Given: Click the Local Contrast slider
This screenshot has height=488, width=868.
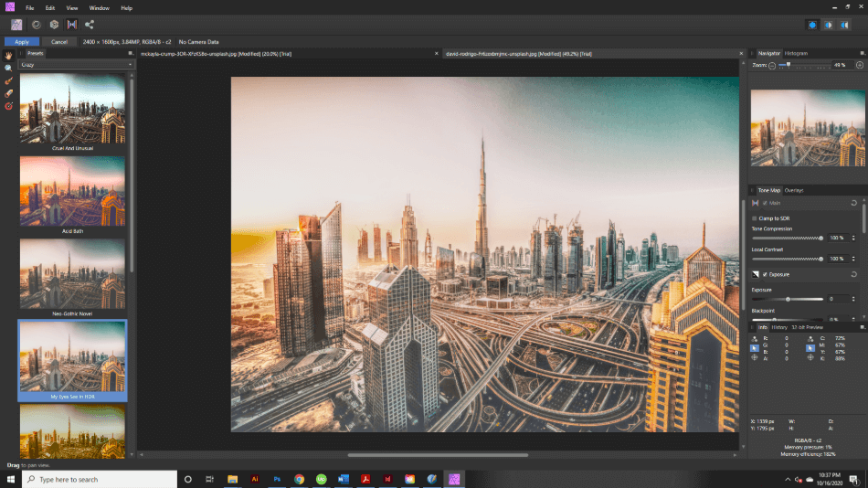Looking at the screenshot, I should (x=788, y=259).
